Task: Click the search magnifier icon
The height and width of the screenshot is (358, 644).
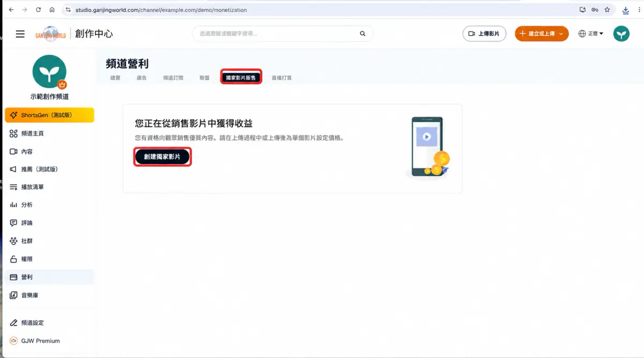Action: [x=363, y=34]
